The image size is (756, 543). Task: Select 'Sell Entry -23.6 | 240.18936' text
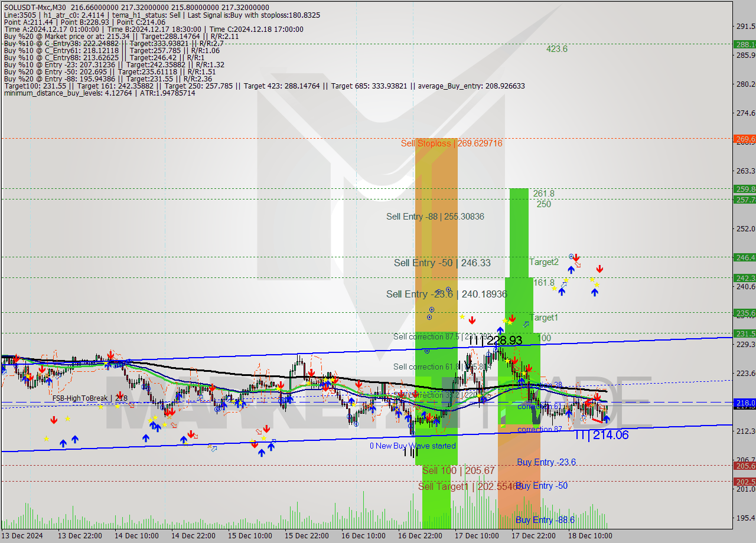click(447, 294)
